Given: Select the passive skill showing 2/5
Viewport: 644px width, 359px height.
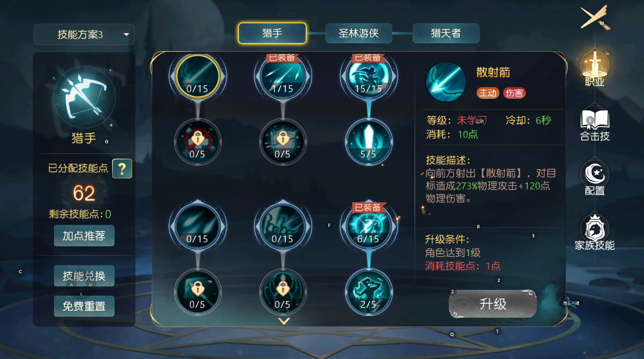Looking at the screenshot, I should click(x=368, y=292).
